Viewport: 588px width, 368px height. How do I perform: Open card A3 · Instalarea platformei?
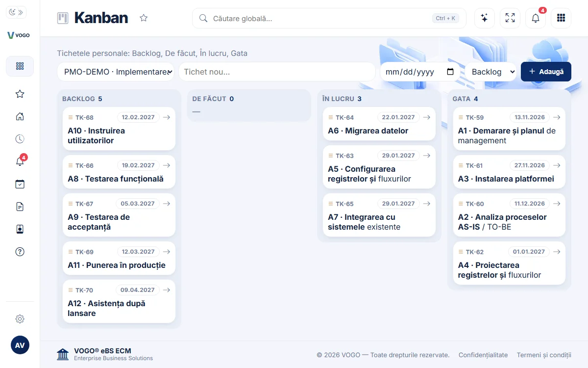tap(509, 172)
